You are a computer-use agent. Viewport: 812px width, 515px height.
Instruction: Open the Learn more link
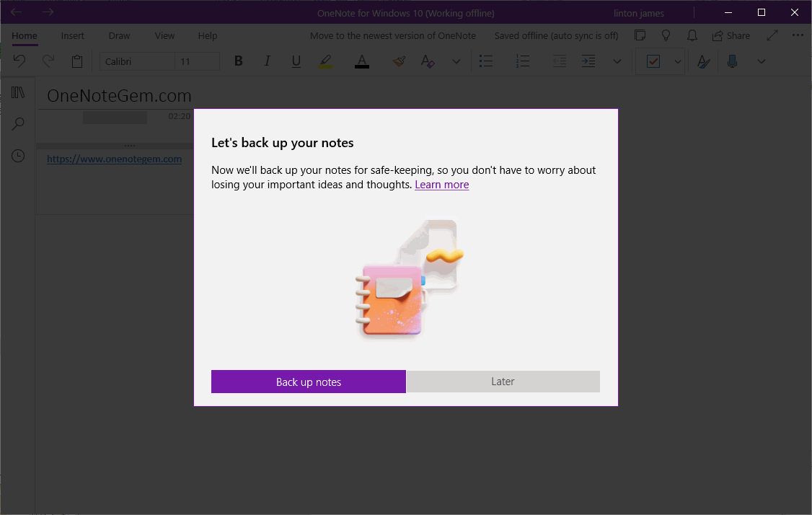[442, 185]
